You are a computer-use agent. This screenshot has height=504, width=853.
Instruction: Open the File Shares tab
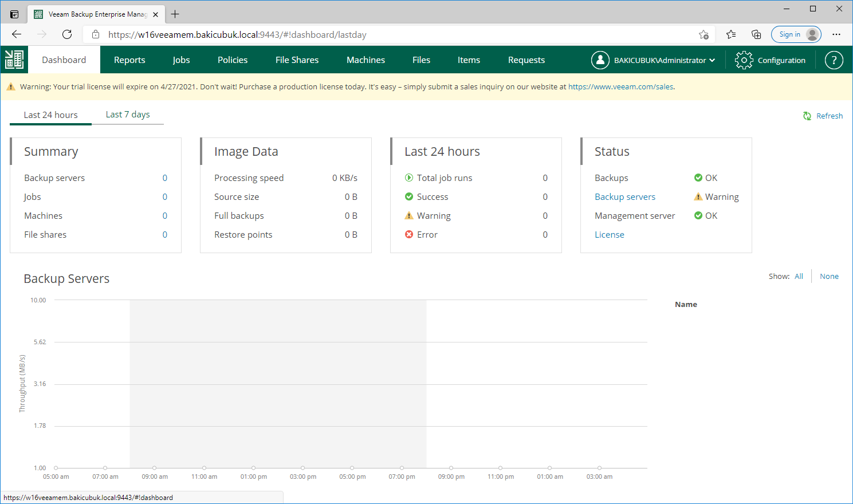point(297,60)
